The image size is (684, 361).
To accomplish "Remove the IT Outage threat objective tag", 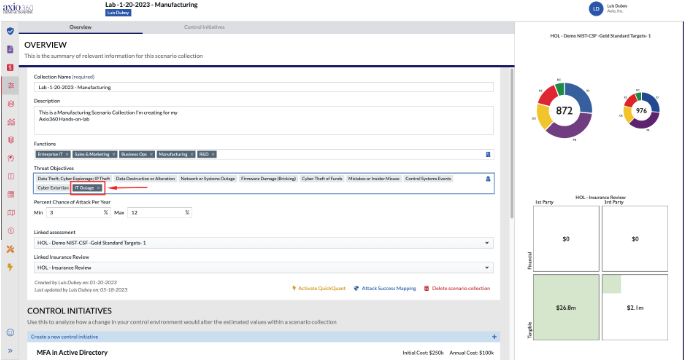I will coord(99,188).
